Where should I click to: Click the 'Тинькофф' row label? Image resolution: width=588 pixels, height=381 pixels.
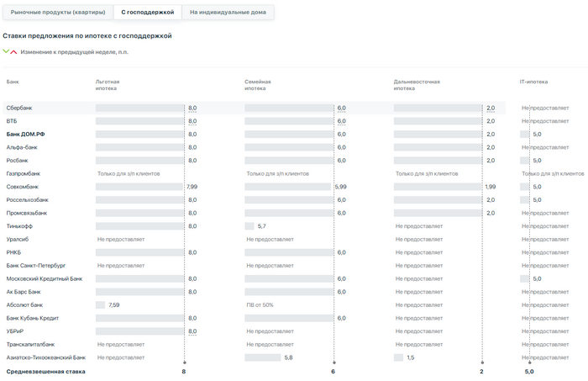19,226
